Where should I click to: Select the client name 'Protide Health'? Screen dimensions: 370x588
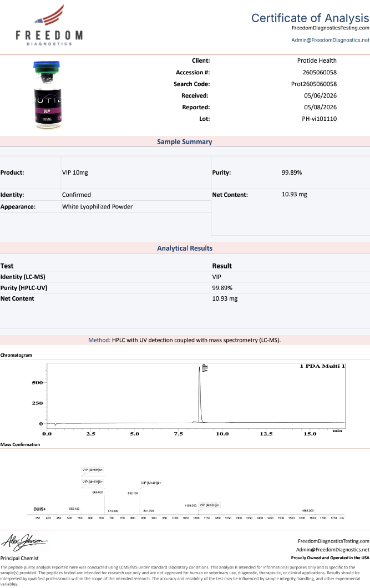pyautogui.click(x=317, y=61)
